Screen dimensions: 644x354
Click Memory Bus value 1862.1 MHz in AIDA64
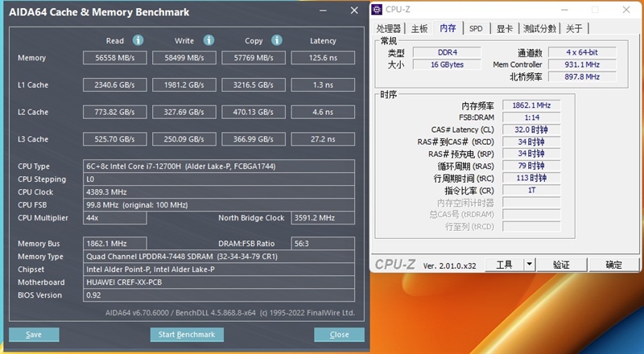(115, 244)
